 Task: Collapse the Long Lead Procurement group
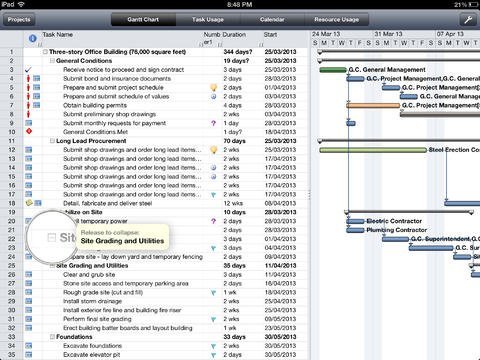pos(52,141)
